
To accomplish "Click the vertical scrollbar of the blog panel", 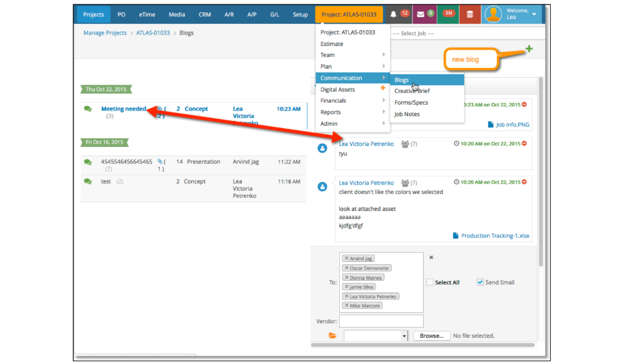I will (541, 172).
